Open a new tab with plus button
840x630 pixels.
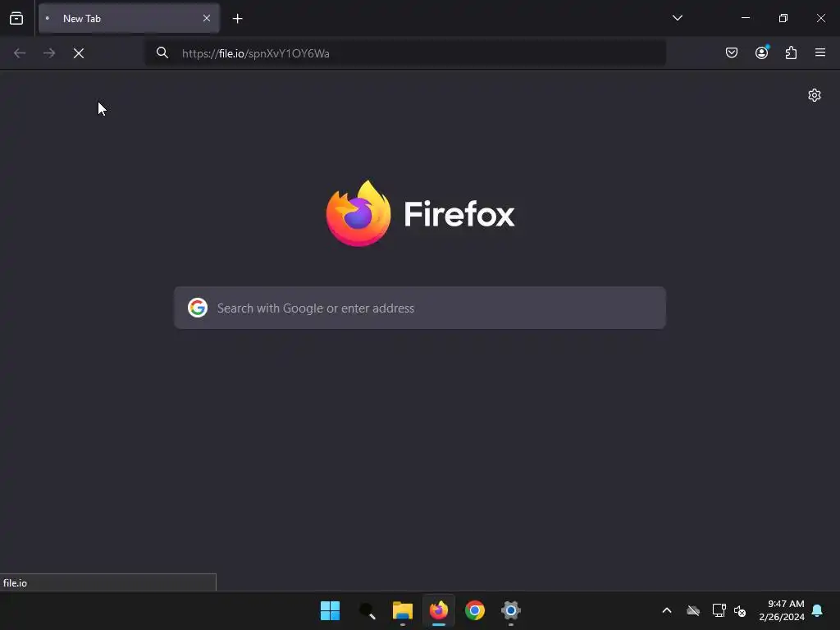[x=237, y=19]
